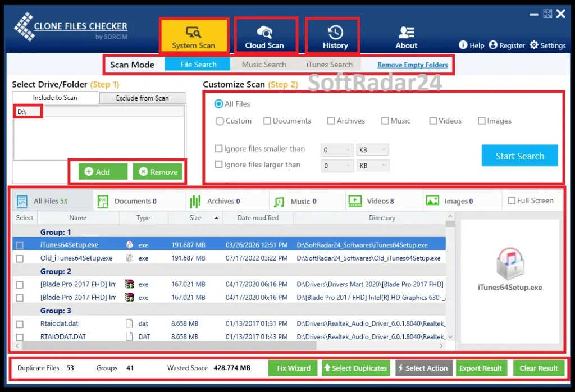The image size is (575, 392).
Task: Sort results by Date modified column
Action: [x=258, y=218]
